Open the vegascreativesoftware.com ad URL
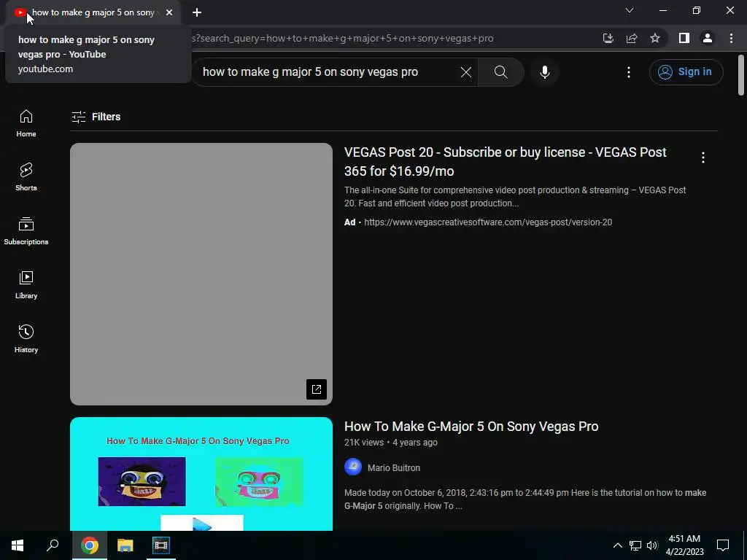 tap(488, 222)
